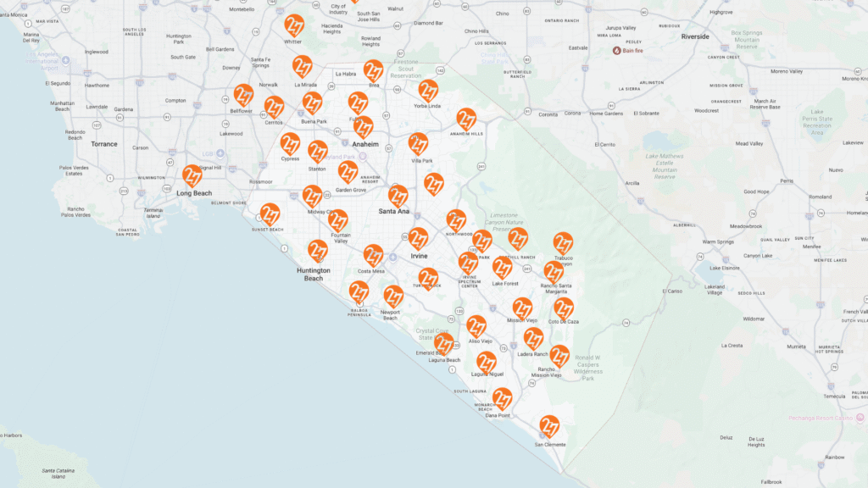Open the Ladera Ranch marker

click(534, 339)
